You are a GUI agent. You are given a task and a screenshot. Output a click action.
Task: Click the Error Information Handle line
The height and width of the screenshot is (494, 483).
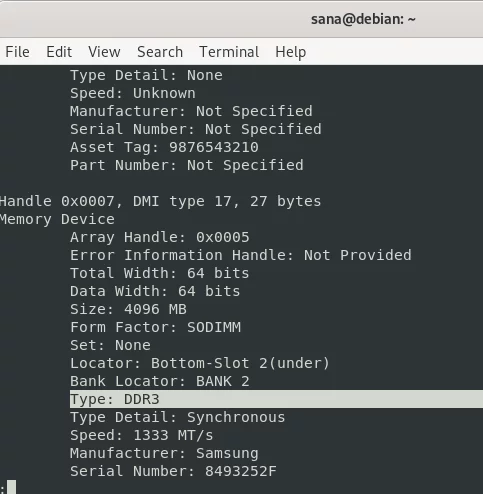(241, 255)
